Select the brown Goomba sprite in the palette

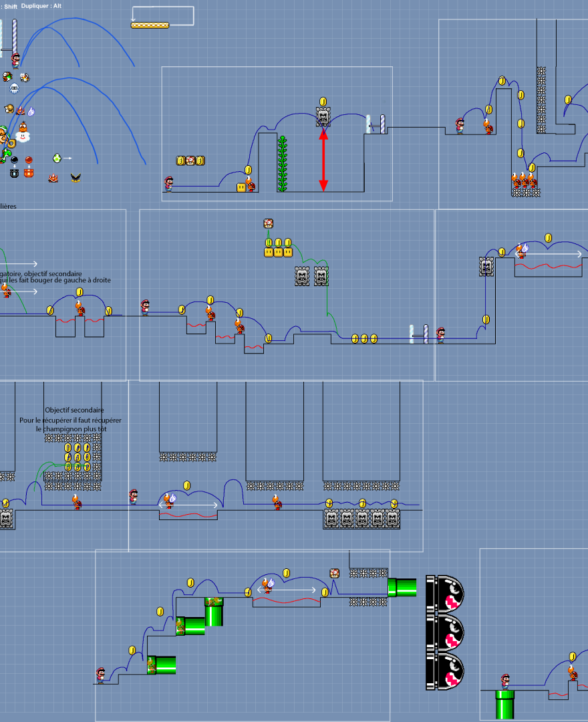(x=9, y=109)
